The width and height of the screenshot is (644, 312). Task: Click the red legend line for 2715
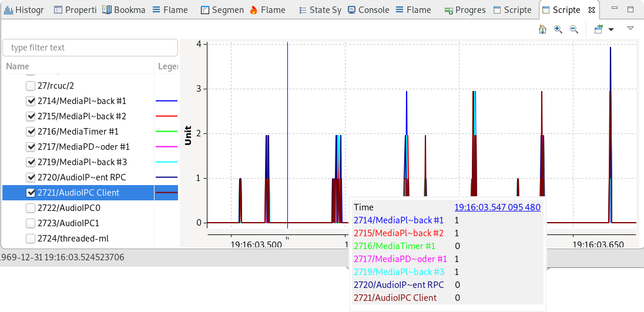[x=166, y=116]
